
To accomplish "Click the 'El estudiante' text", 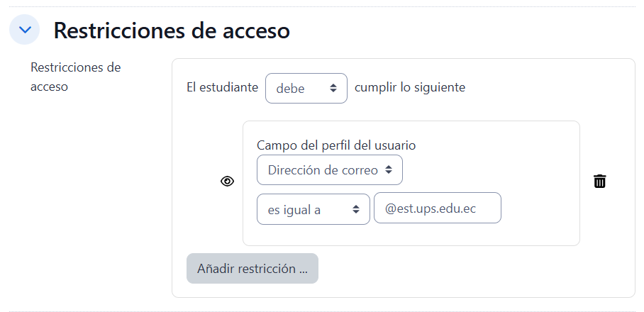I will (x=222, y=88).
